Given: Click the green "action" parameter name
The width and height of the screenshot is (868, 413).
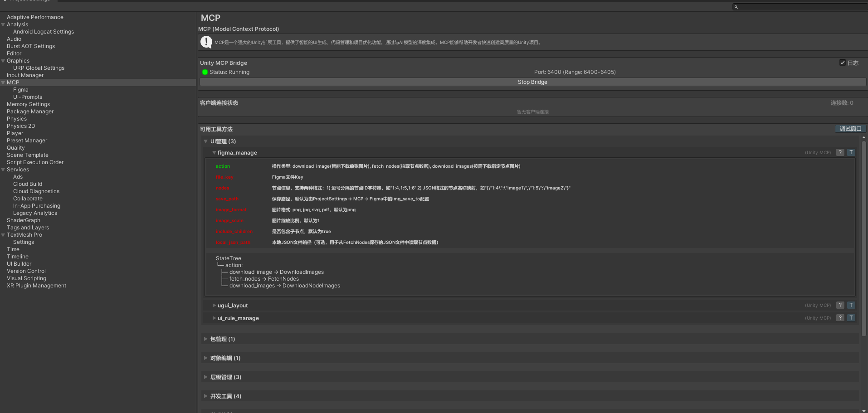Looking at the screenshot, I should (x=223, y=166).
